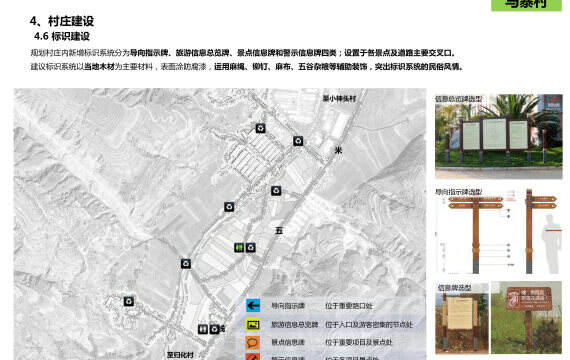Click the yellow tourism overview board legend icon
570x360 pixels.
253,324
